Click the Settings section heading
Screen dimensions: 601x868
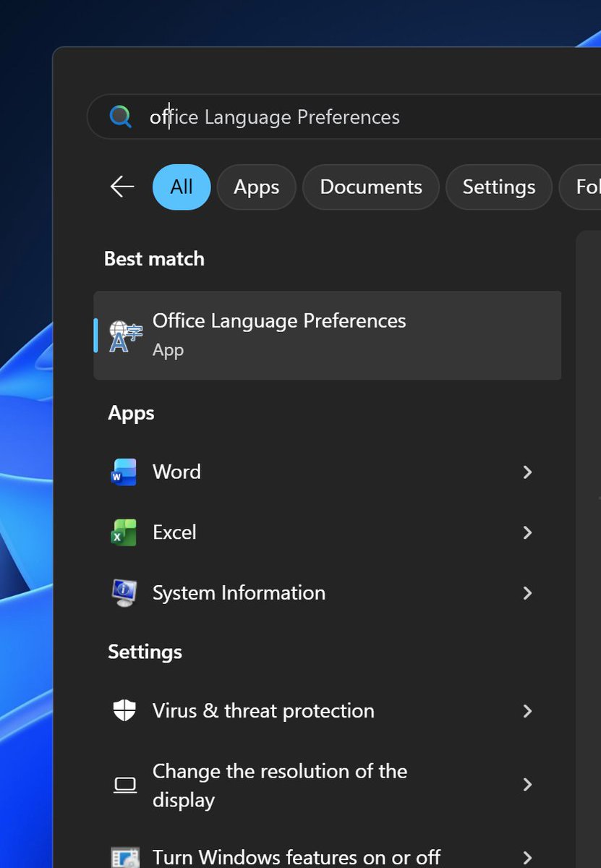coord(145,652)
